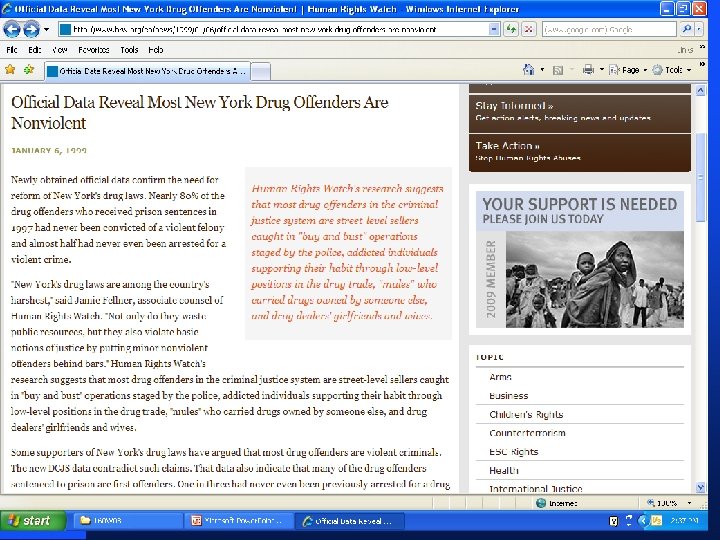Click the vertical scrollbar thumb
The width and height of the screenshot is (720, 540).
tap(700, 177)
